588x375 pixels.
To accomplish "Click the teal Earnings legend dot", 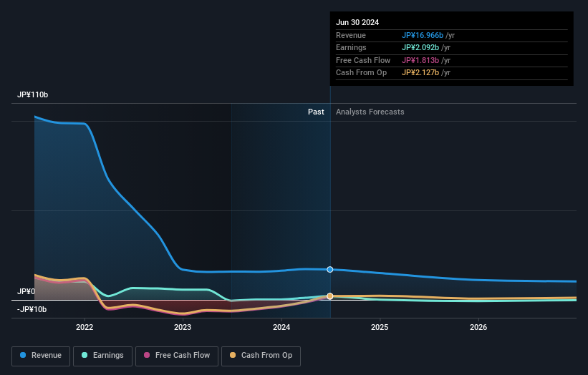I will [x=85, y=355].
